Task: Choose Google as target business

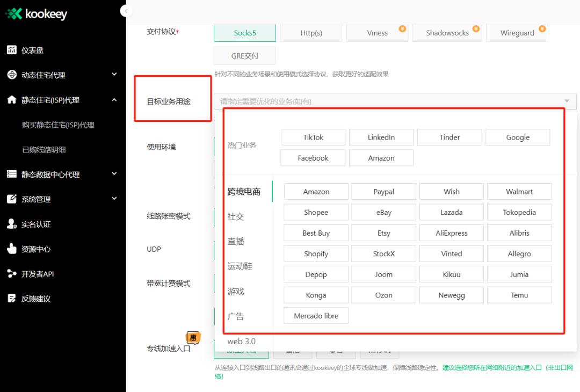Action: coord(518,137)
